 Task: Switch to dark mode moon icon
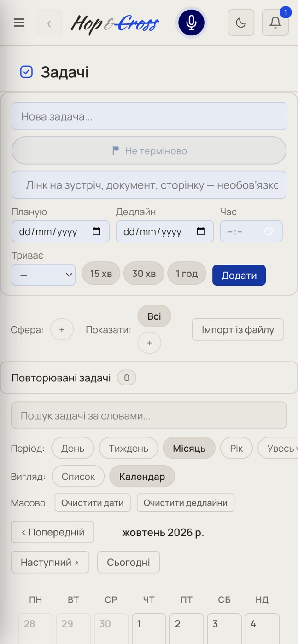[241, 23]
